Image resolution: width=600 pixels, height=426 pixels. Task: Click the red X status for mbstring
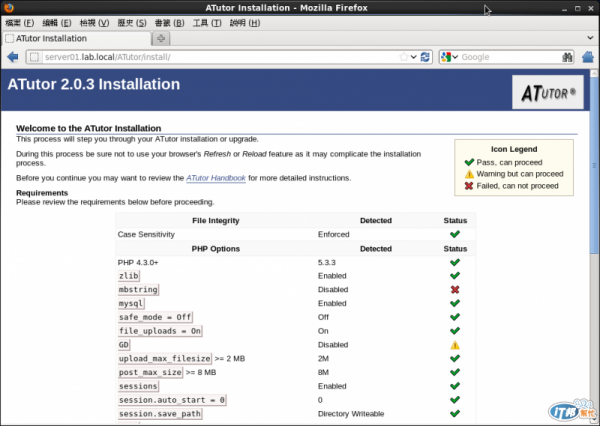coord(455,289)
